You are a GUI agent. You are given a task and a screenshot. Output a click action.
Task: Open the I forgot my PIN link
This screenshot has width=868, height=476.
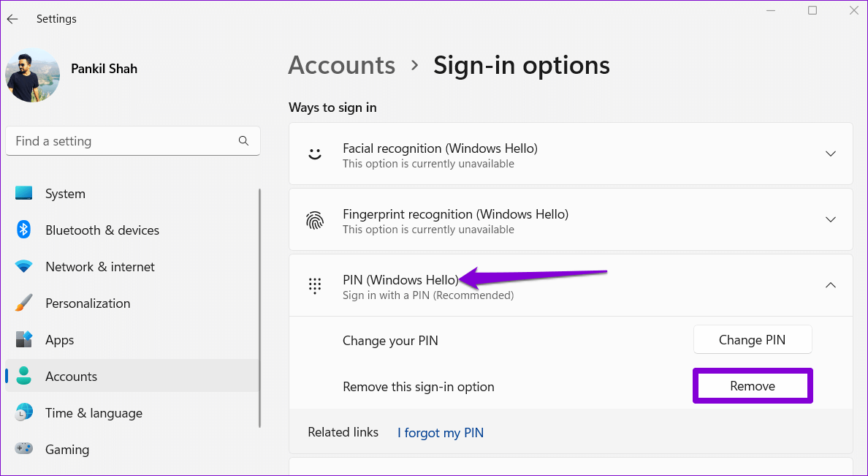pos(441,432)
